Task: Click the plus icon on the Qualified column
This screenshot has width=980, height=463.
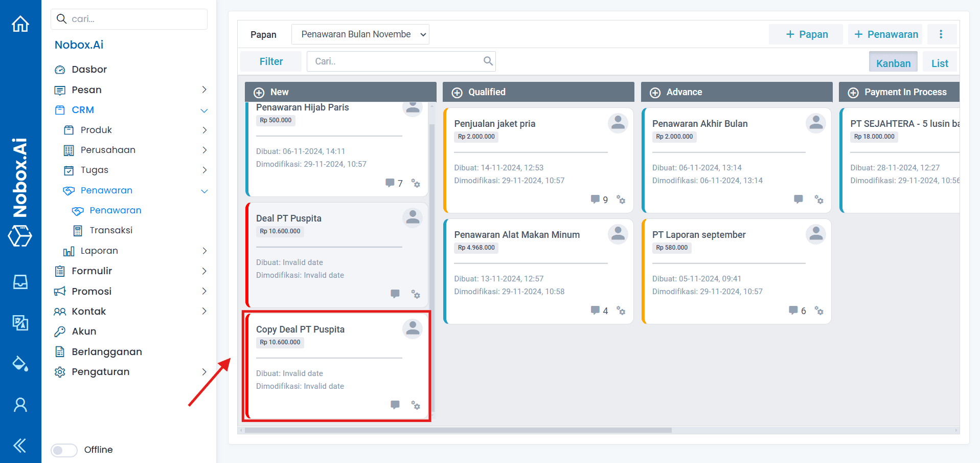Action: (x=457, y=92)
